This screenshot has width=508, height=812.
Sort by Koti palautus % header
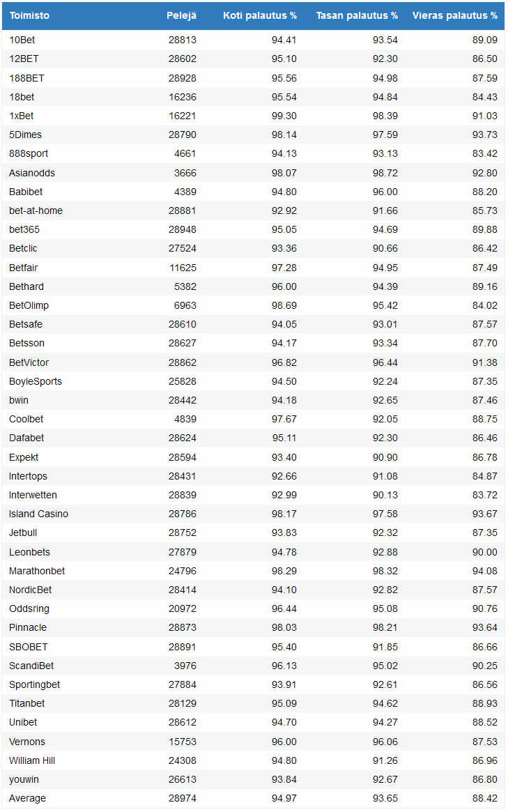tap(260, 15)
